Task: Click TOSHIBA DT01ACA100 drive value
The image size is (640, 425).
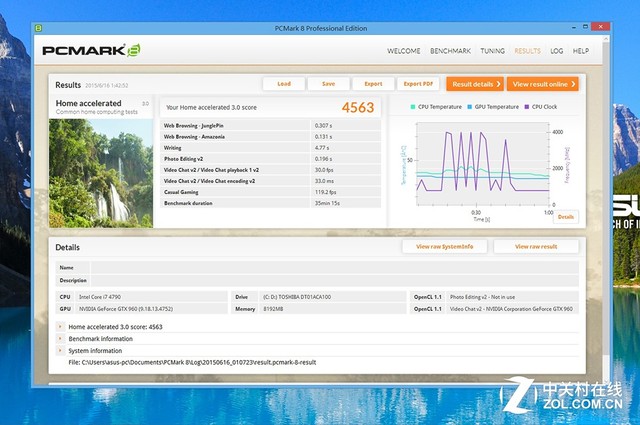Action: point(297,297)
